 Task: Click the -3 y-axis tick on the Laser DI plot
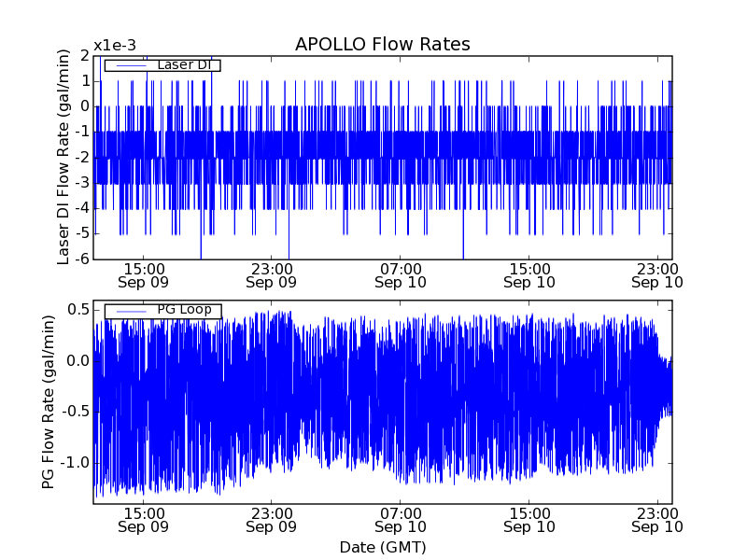click(x=82, y=182)
